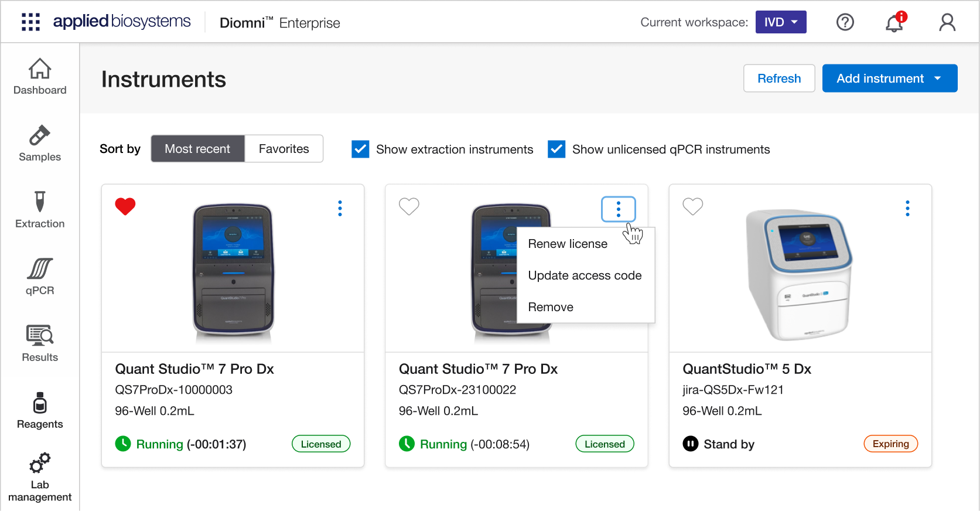
Task: Favorite the QS7ProDx-23100022 instrument heart
Action: pos(409,206)
